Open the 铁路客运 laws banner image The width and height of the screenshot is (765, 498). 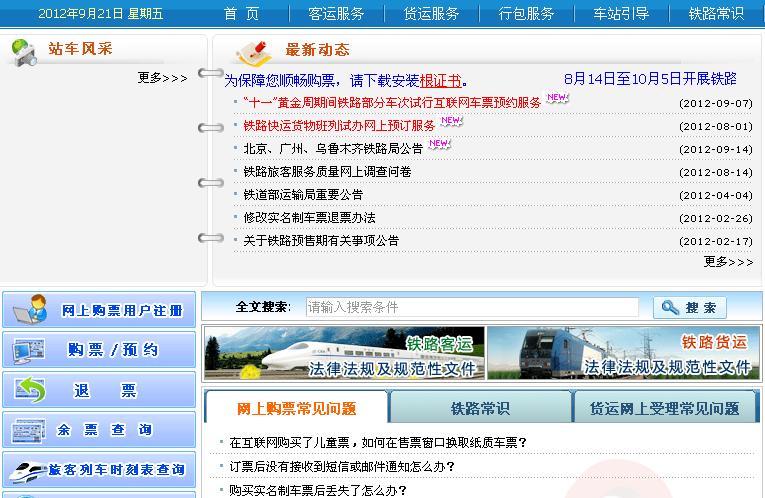click(344, 353)
